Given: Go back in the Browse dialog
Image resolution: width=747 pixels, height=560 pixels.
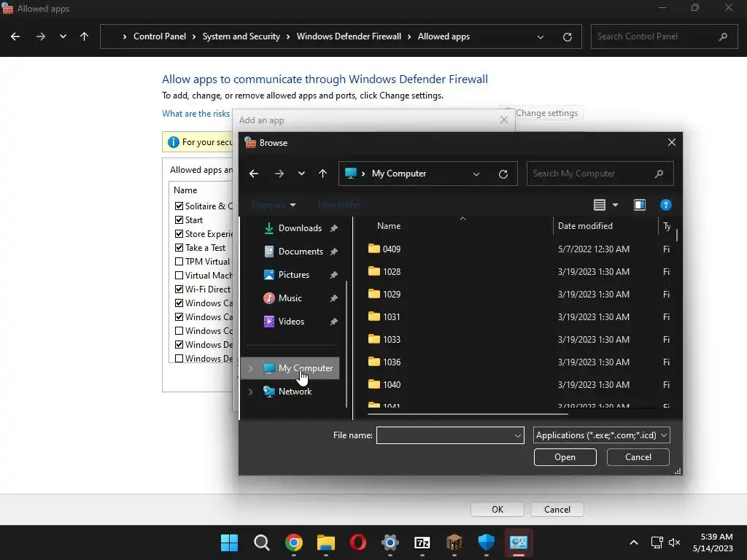Looking at the screenshot, I should point(253,174).
